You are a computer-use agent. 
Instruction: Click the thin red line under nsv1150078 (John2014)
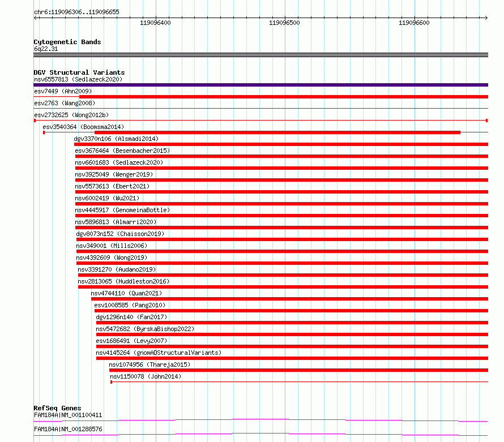coord(299,382)
